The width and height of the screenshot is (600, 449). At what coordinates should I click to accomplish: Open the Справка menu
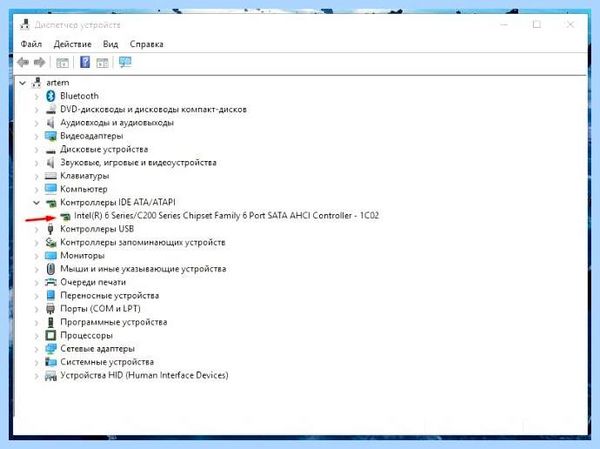(x=147, y=44)
